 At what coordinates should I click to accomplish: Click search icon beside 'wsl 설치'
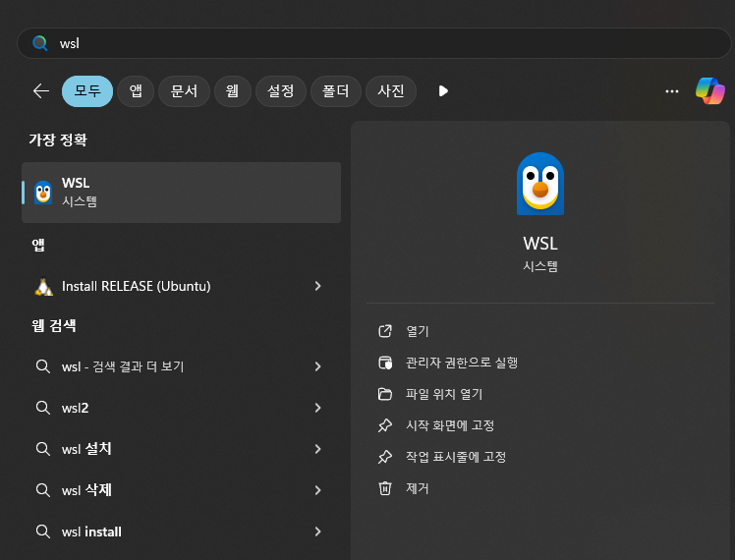(x=43, y=449)
